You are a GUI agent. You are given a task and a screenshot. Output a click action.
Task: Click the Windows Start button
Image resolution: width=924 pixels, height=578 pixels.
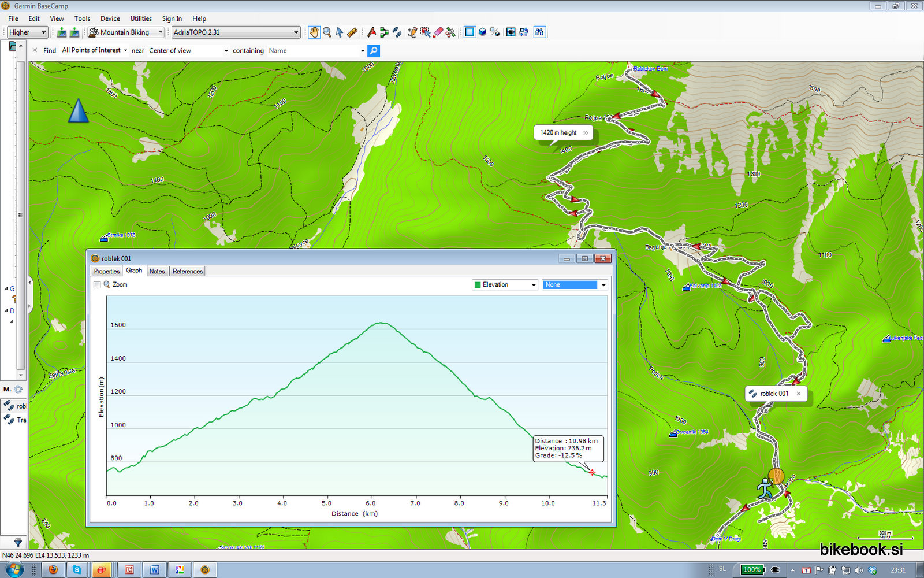14,570
